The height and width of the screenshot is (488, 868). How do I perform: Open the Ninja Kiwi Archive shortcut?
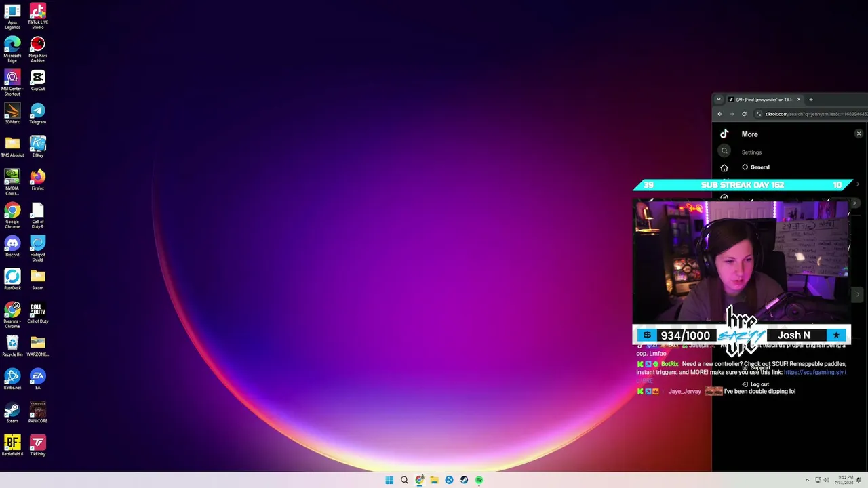38,49
